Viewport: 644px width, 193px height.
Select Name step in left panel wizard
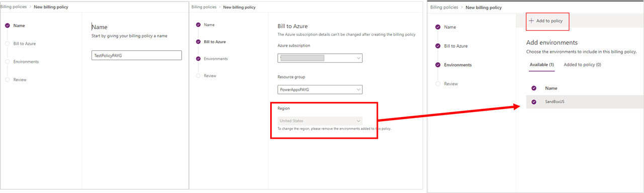(19, 25)
